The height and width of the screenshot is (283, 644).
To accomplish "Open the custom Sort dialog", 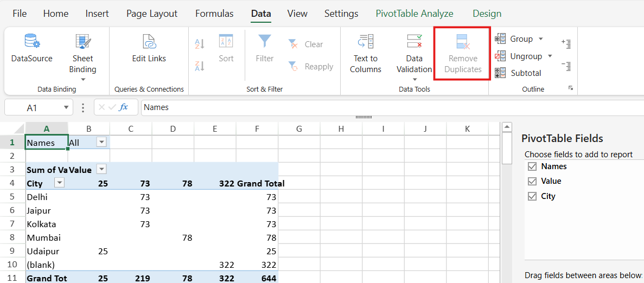I will tap(226, 49).
